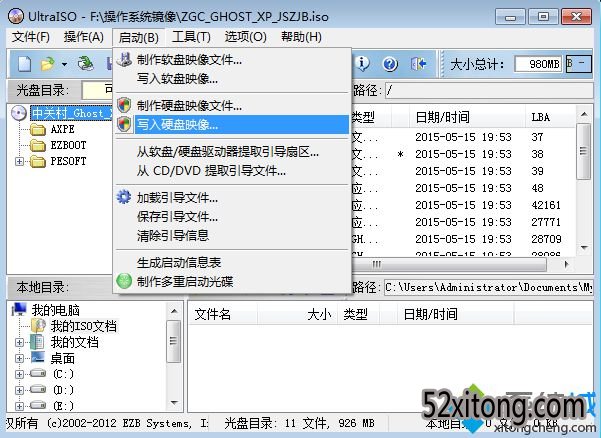The width and height of the screenshot is (601, 438).
Task: Click the UltraISO title bar app icon
Action: point(16,16)
